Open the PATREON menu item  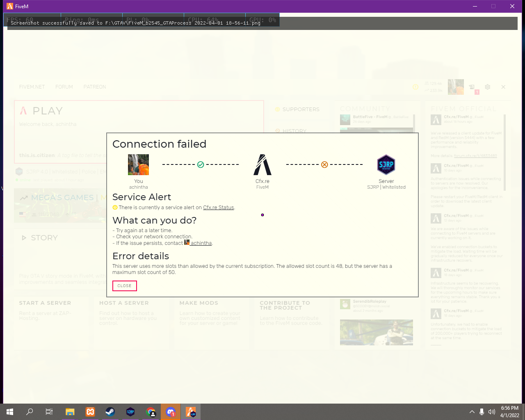(x=95, y=87)
